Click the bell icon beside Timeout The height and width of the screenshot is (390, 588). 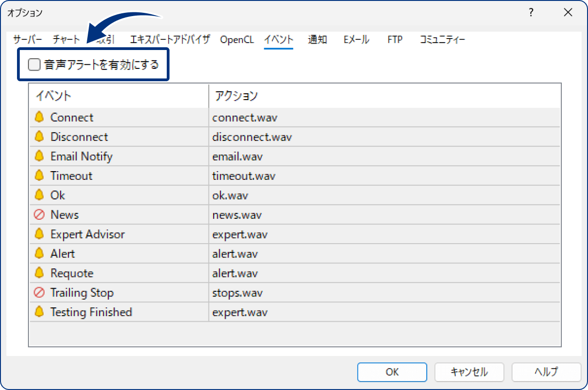(39, 176)
